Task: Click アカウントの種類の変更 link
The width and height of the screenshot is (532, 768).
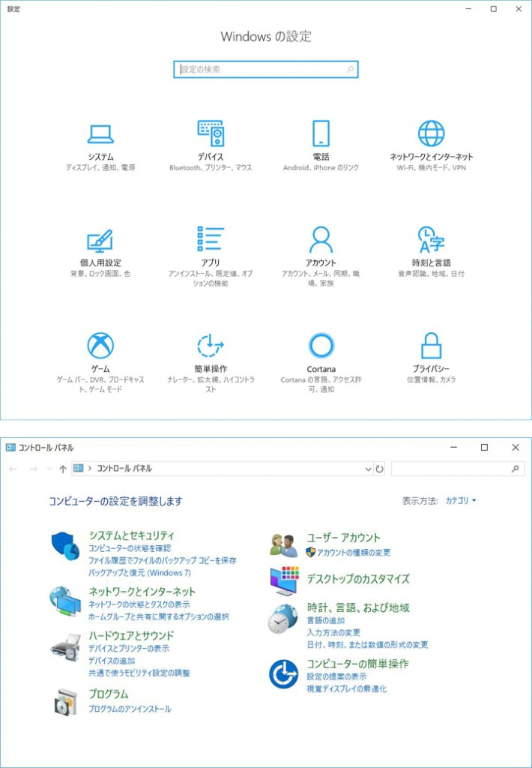Action: [354, 553]
